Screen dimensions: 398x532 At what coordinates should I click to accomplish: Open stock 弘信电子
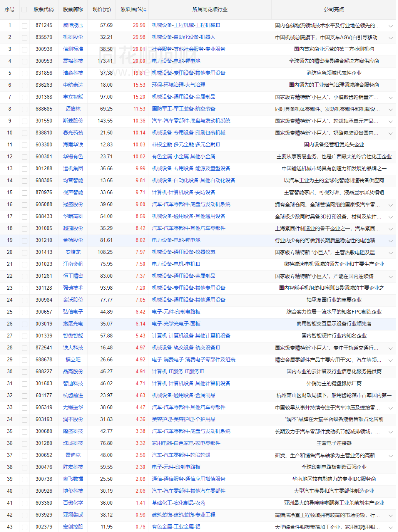click(73, 312)
